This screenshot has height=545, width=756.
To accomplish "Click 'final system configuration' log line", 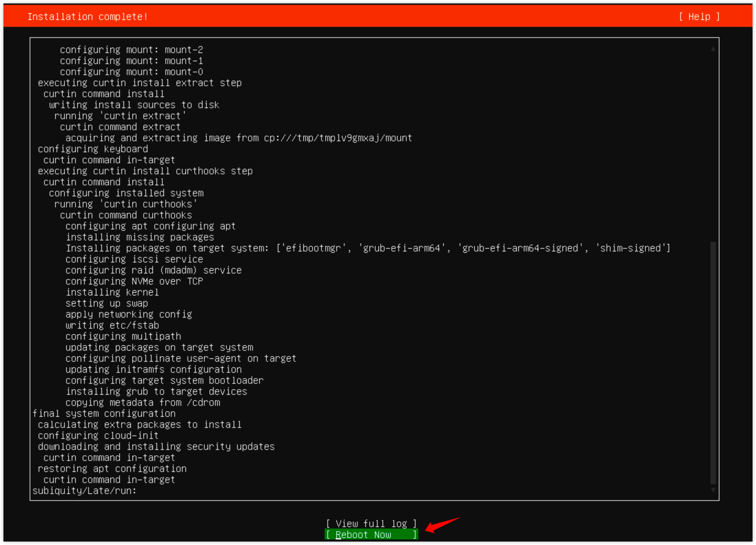I will [104, 413].
